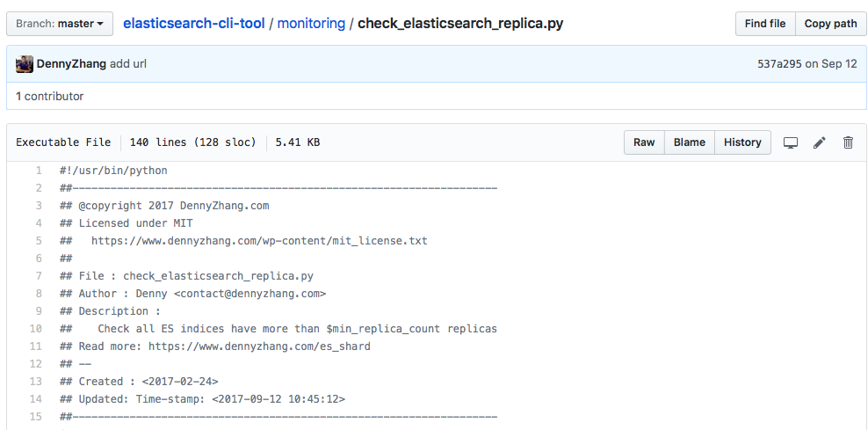Open commit 537a295
The width and height of the screenshot is (868, 430).
(x=779, y=63)
